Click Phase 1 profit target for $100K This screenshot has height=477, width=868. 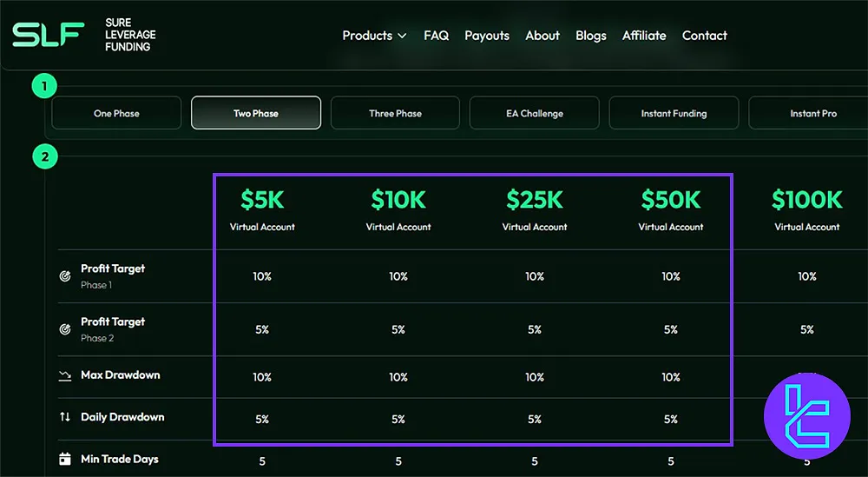[807, 276]
